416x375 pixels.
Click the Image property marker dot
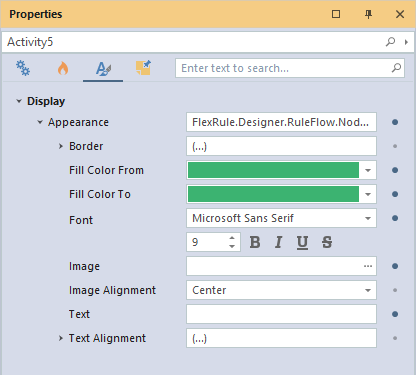click(395, 266)
